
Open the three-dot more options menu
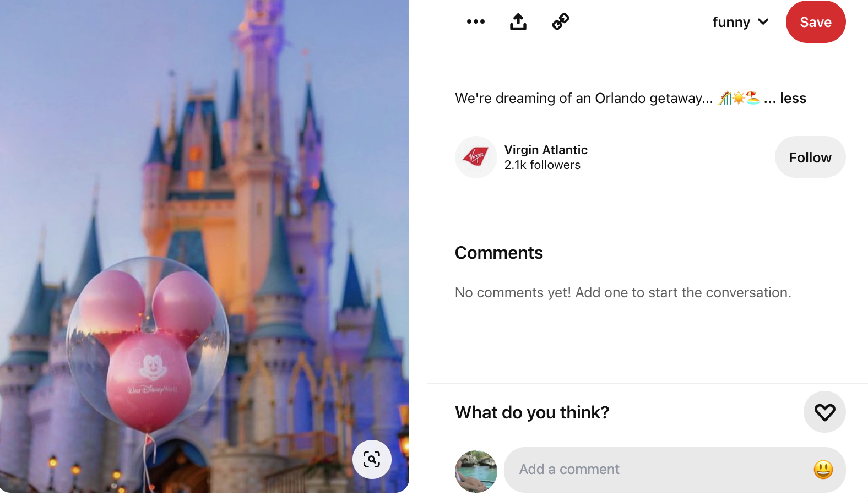476,22
